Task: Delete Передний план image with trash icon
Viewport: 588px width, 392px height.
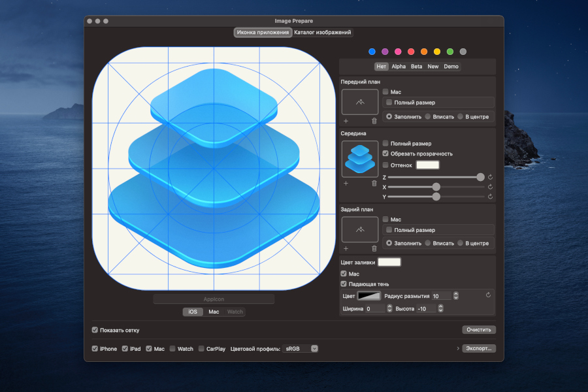Action: [x=374, y=121]
